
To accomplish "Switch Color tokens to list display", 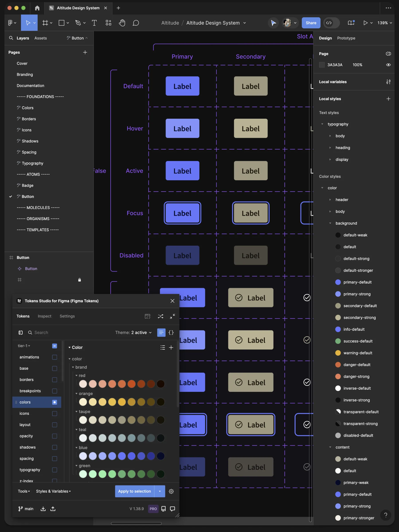I will pyautogui.click(x=162, y=348).
